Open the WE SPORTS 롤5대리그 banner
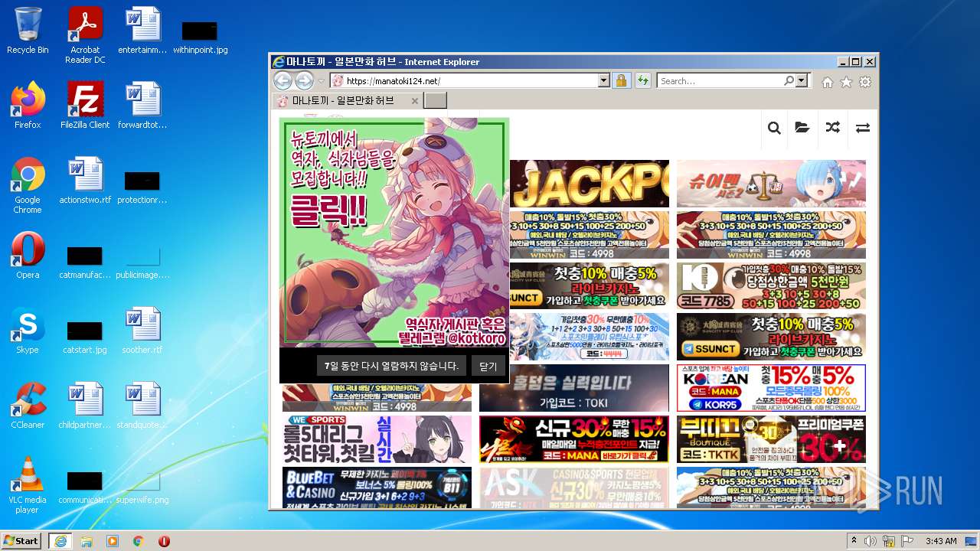 click(377, 439)
